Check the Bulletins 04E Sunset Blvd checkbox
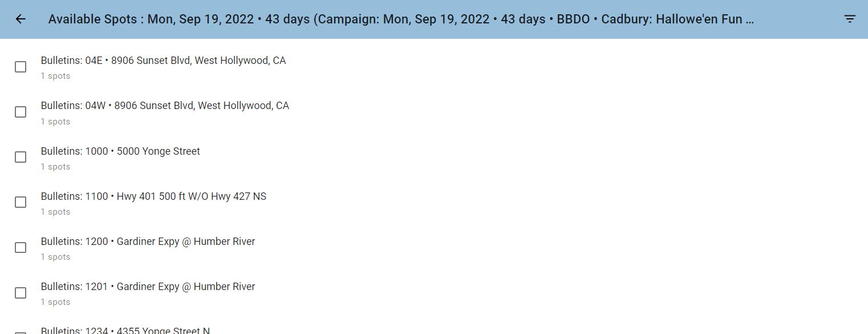The height and width of the screenshot is (334, 868). tap(21, 67)
